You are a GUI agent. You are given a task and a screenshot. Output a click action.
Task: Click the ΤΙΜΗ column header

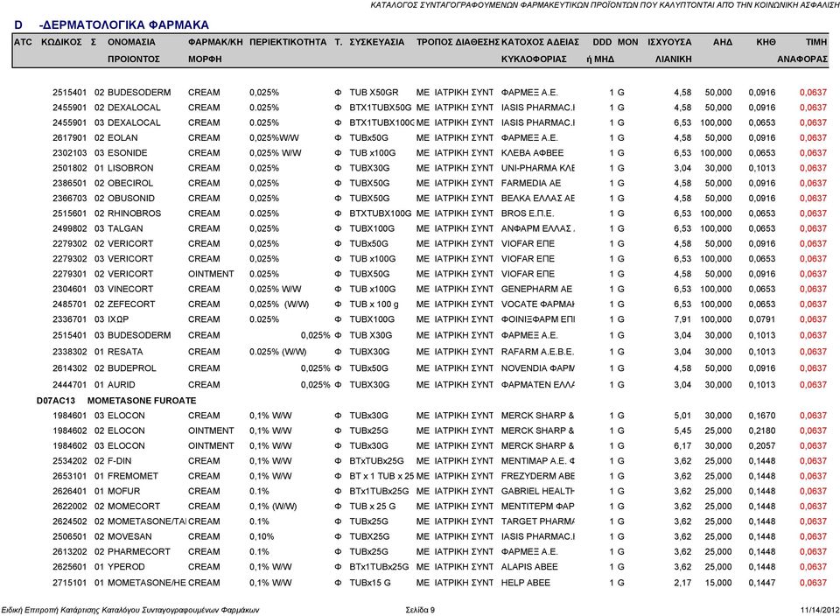point(816,42)
